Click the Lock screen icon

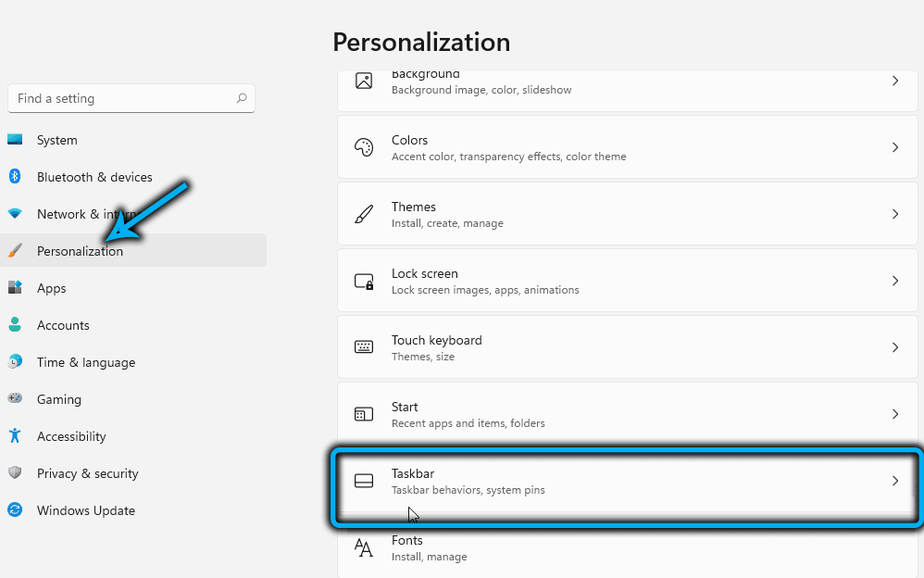[x=364, y=281]
